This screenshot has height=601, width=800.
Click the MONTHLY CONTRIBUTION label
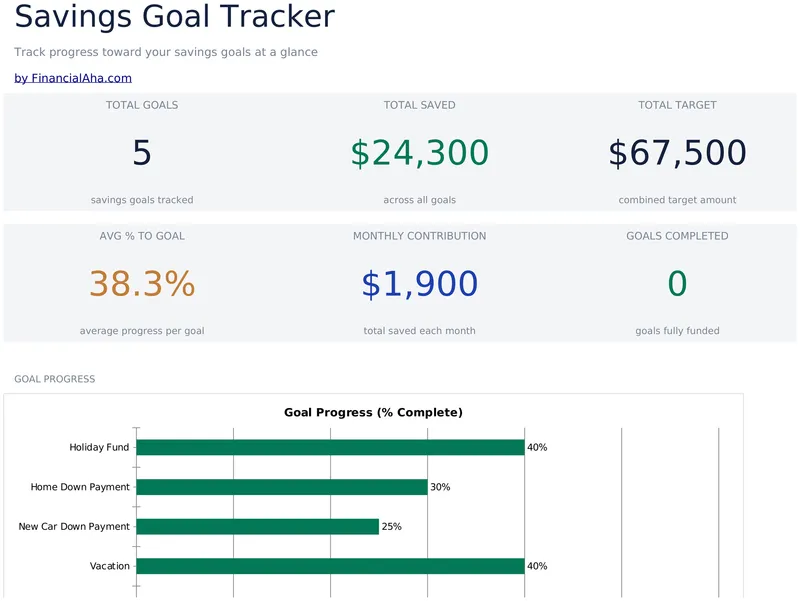click(419, 236)
